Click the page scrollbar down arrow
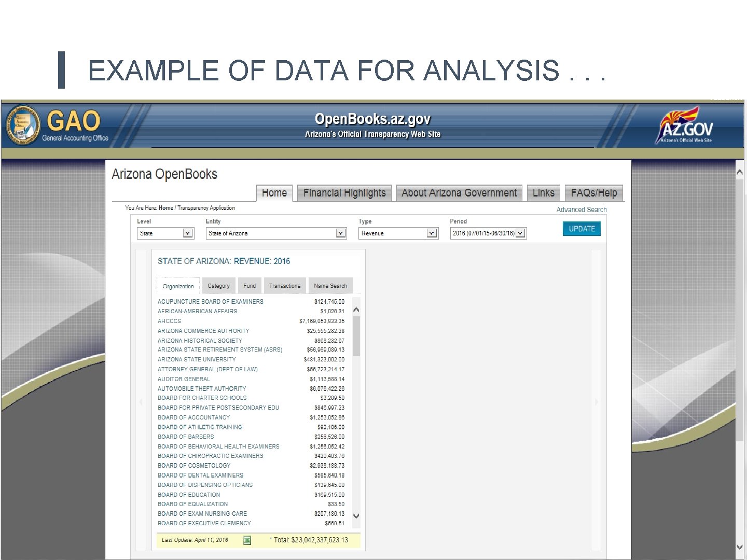 (740, 547)
